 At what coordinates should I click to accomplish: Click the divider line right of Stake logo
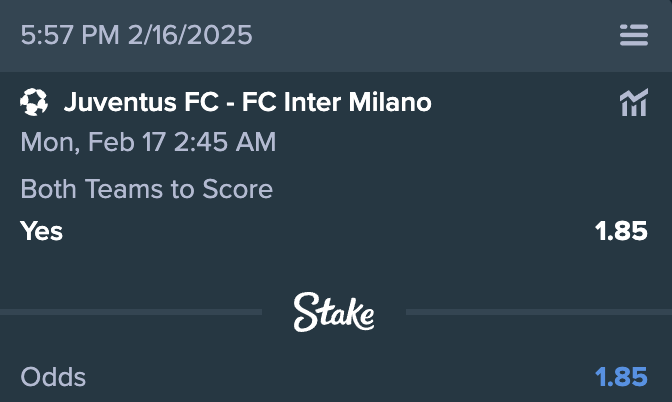(538, 312)
